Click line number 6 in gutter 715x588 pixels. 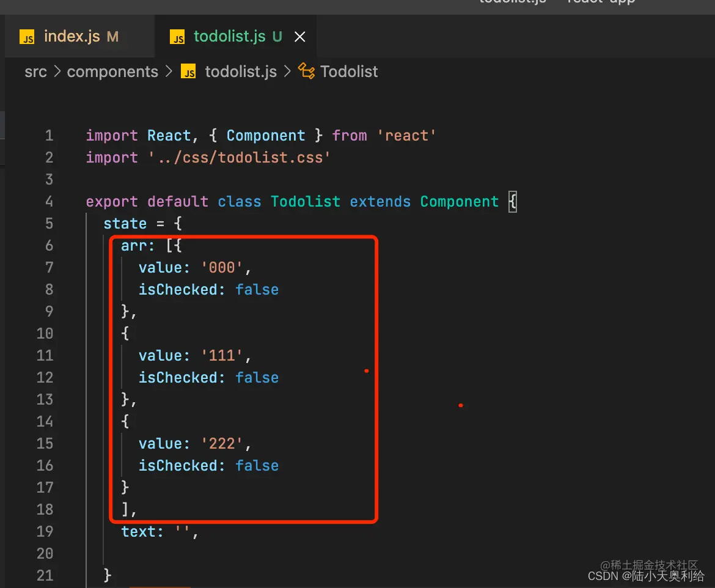coord(50,246)
